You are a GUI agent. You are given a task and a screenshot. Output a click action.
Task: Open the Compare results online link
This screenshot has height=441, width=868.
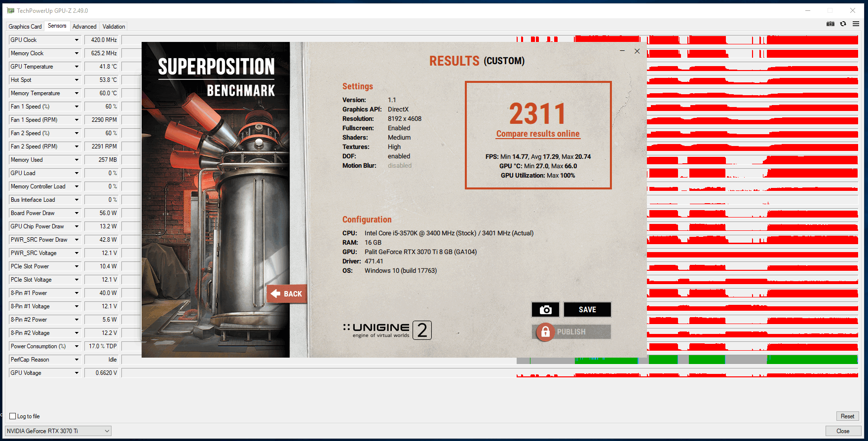[538, 134]
